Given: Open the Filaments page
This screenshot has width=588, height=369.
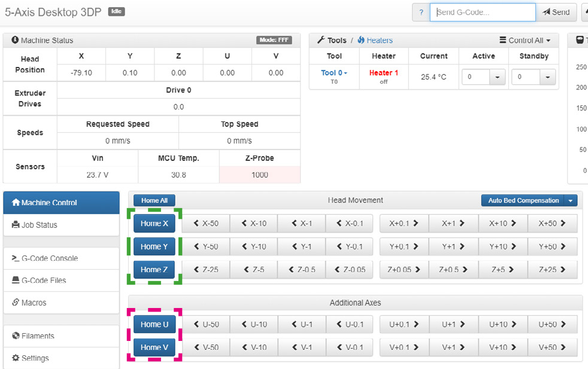Looking at the screenshot, I should (61, 336).
